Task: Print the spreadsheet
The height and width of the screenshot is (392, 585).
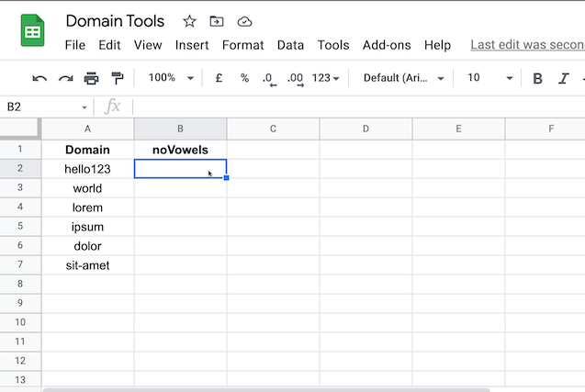Action: [92, 78]
